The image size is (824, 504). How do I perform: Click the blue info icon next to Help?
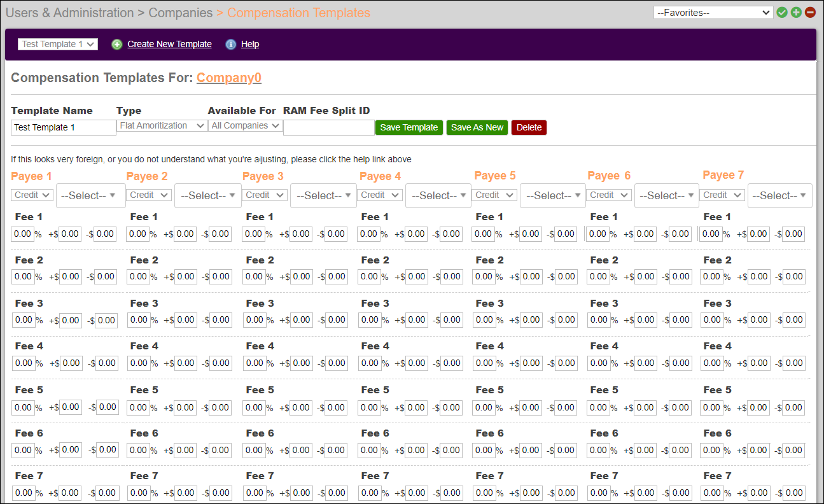click(230, 44)
